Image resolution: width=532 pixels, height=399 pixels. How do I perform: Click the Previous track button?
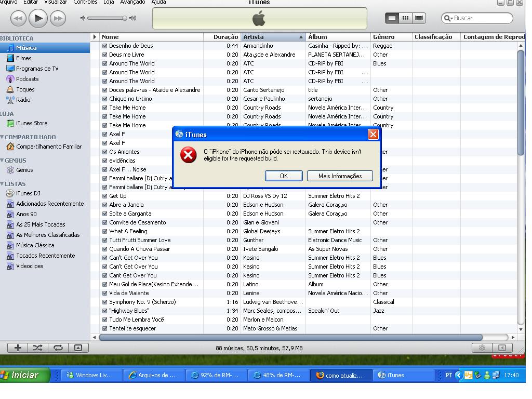pos(18,18)
